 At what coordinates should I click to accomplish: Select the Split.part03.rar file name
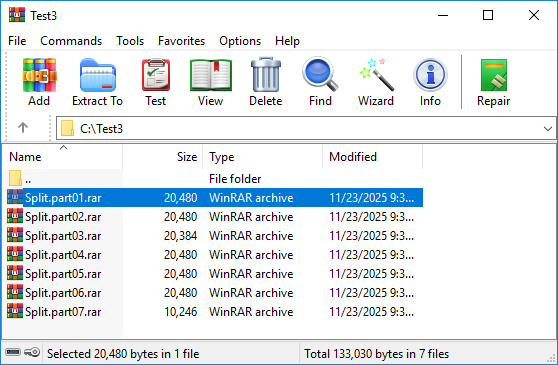[x=63, y=236]
